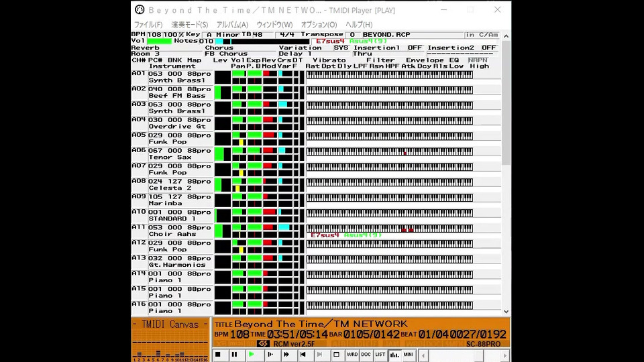
Task: Open the ファイル(F) menu
Action: tap(148, 25)
